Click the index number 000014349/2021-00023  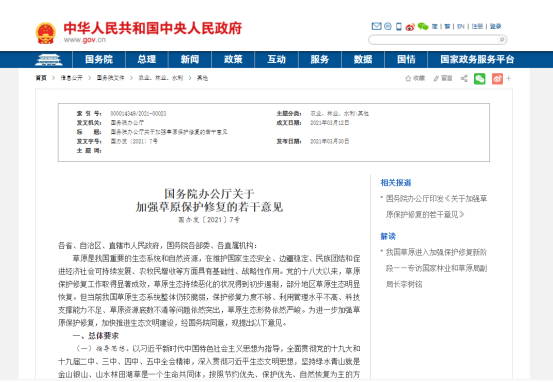point(138,114)
